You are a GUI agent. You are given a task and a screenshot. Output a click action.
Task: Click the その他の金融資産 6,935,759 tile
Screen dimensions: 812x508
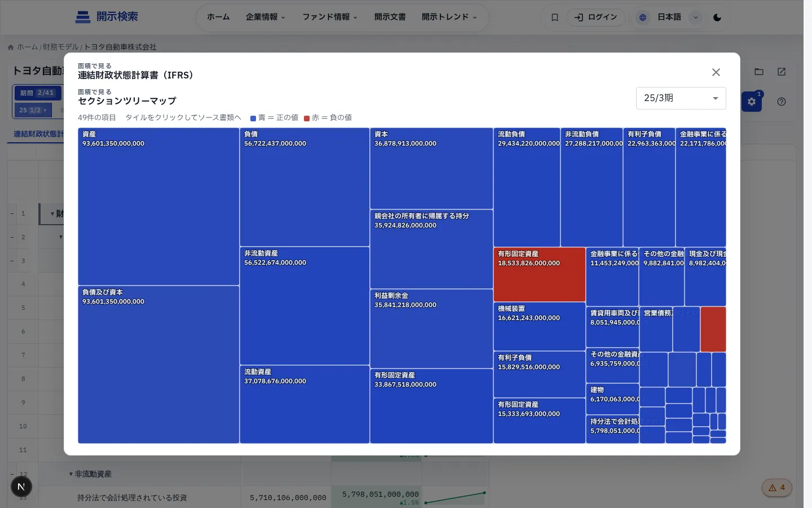612,365
